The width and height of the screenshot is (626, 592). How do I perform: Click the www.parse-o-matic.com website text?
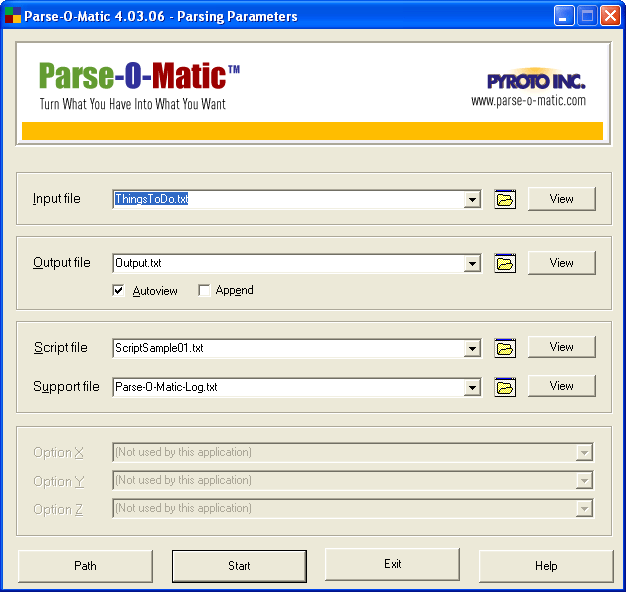tap(528, 101)
